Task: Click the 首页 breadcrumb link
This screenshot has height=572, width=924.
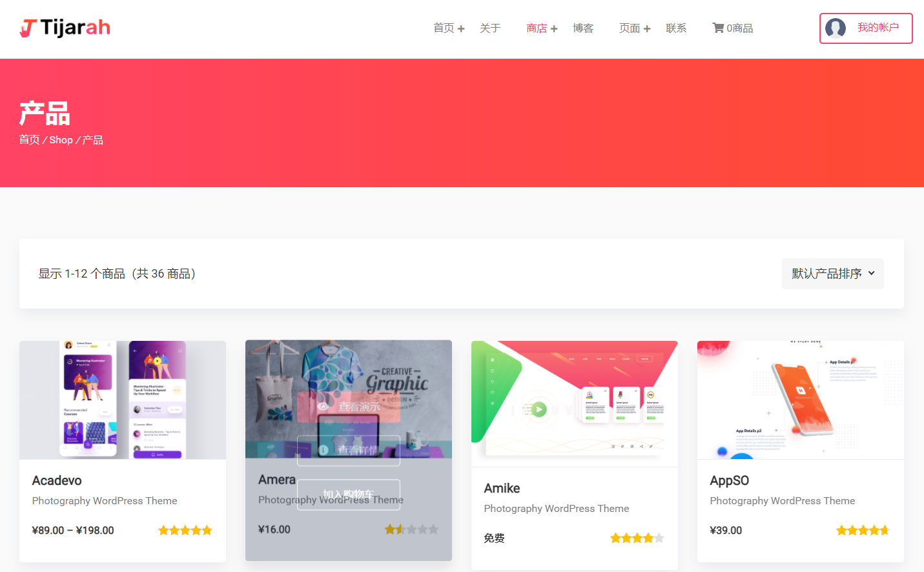Action: point(29,140)
